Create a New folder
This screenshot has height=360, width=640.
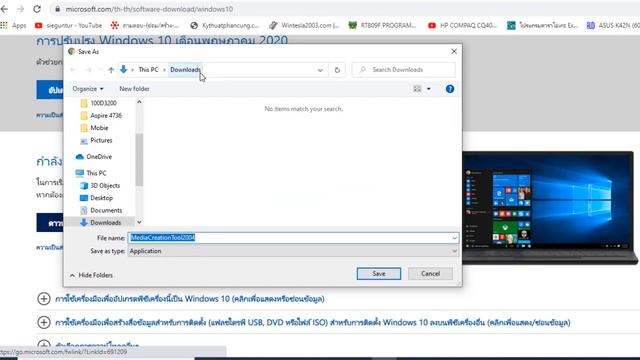(x=134, y=89)
